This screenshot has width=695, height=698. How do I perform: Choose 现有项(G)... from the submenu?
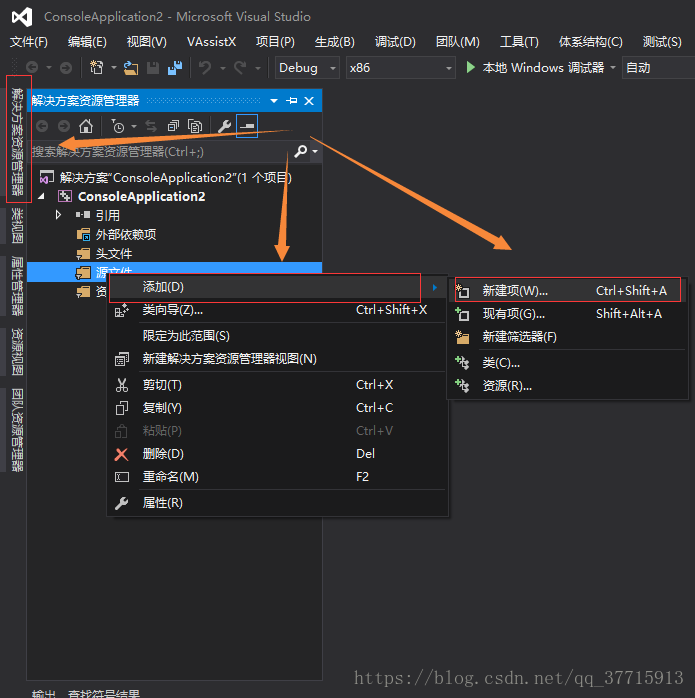click(568, 314)
